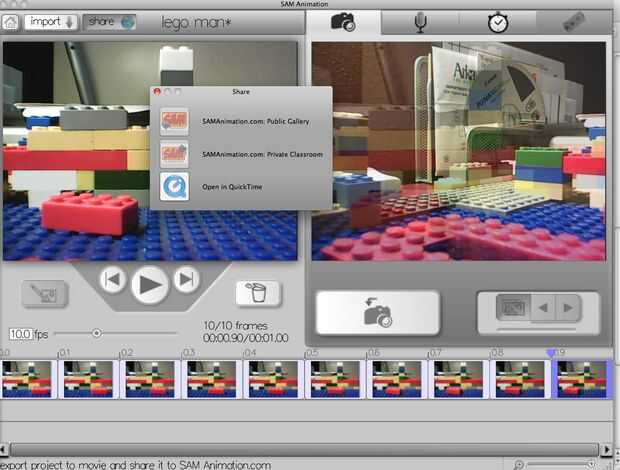Select frame thumbnail at 0.4
Screen dimensions: 620x470
tap(274, 379)
